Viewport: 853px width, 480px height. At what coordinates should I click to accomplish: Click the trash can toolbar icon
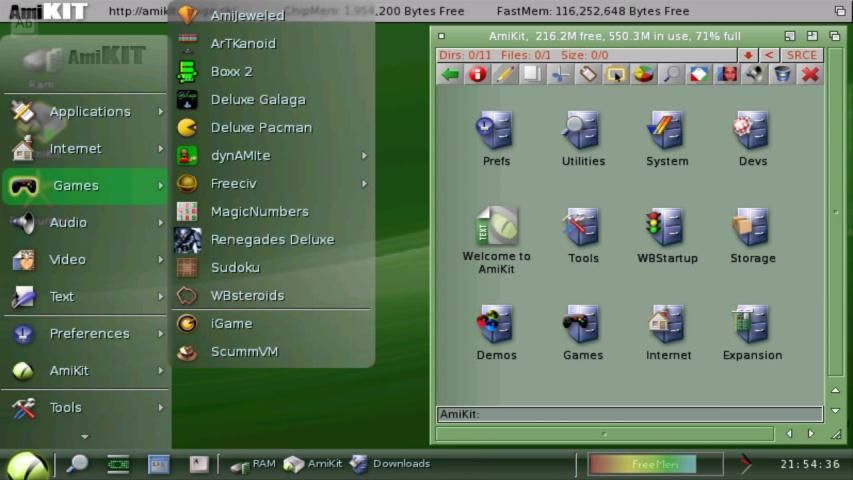pyautogui.click(x=782, y=75)
